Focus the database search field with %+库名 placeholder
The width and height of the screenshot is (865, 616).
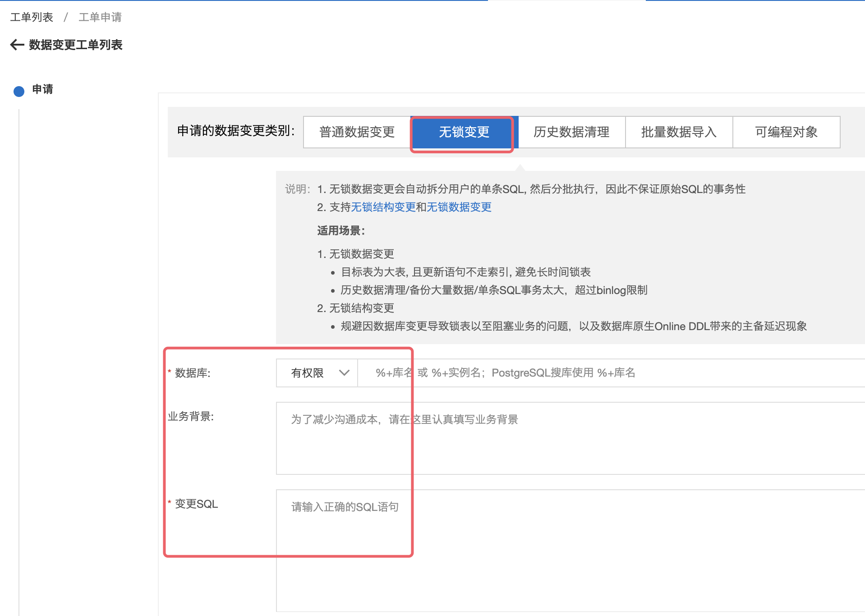(x=611, y=373)
